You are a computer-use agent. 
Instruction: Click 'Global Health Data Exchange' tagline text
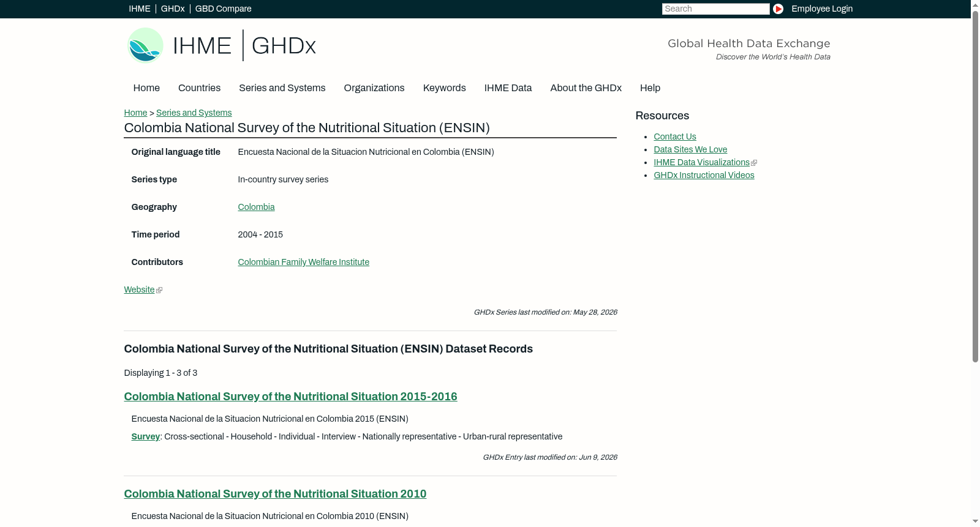749,43
